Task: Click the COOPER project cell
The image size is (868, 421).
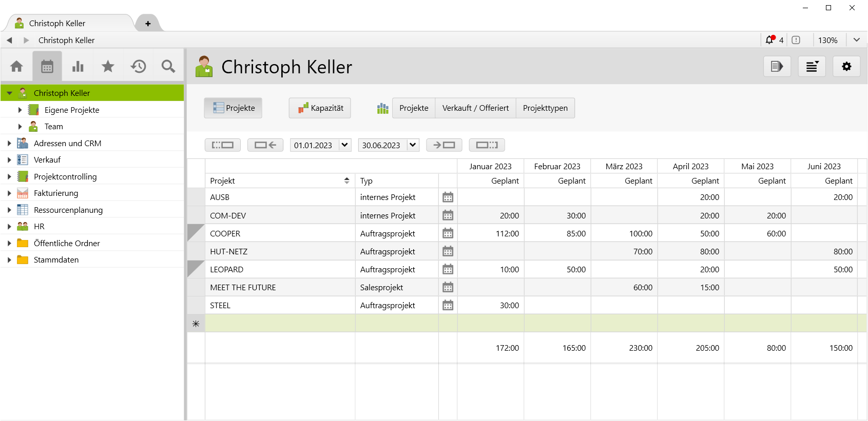Action: [x=280, y=233]
